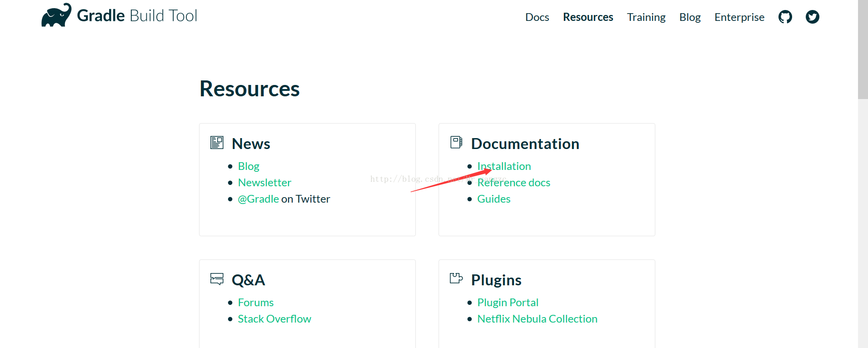Image resolution: width=868 pixels, height=348 pixels.
Task: Visit the Forums link
Action: 256,303
